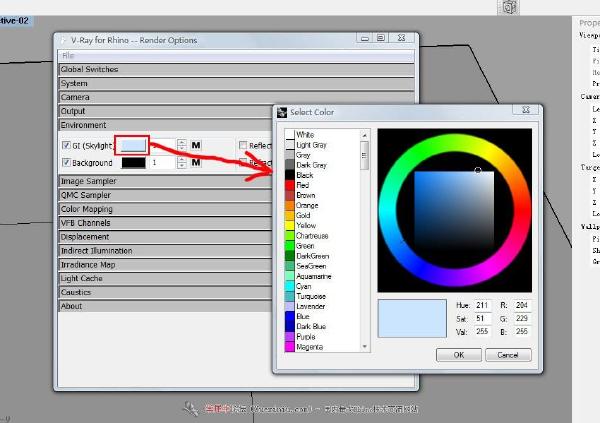Expand the Caustics rollout
The width and height of the screenshot is (600, 423).
(165, 292)
